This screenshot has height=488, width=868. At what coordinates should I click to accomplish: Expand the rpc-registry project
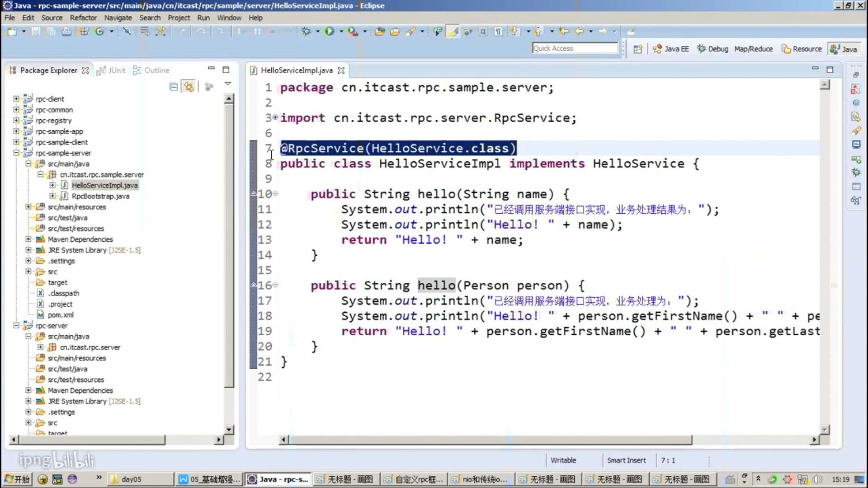pyautogui.click(x=16, y=120)
